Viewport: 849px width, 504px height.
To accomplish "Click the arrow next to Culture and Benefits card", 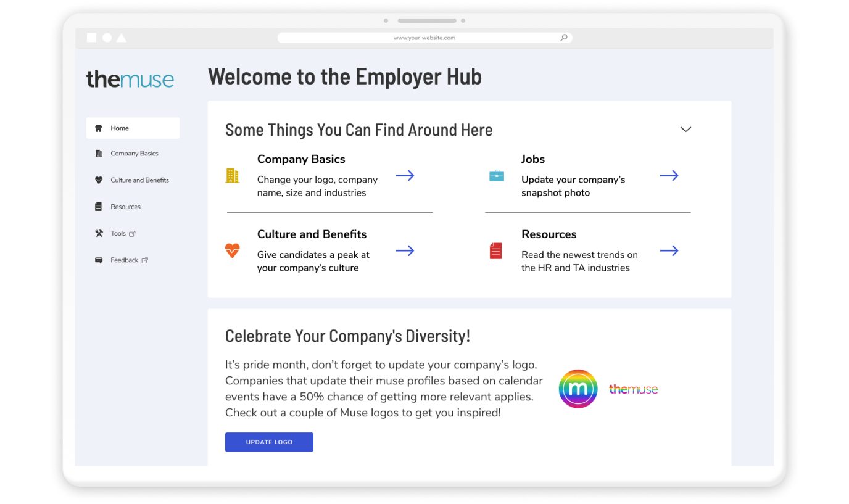I will 405,250.
